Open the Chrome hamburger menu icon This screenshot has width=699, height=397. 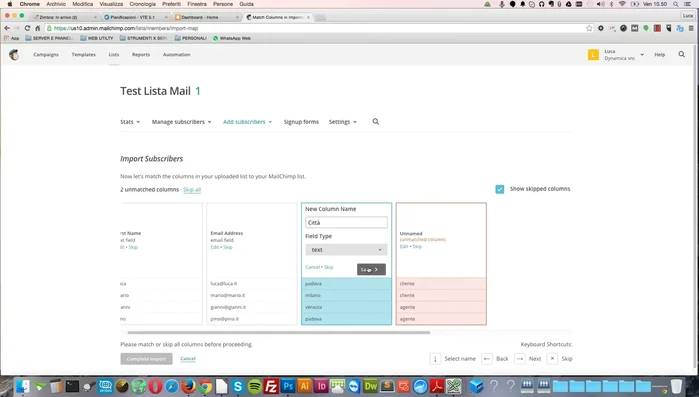(x=691, y=28)
